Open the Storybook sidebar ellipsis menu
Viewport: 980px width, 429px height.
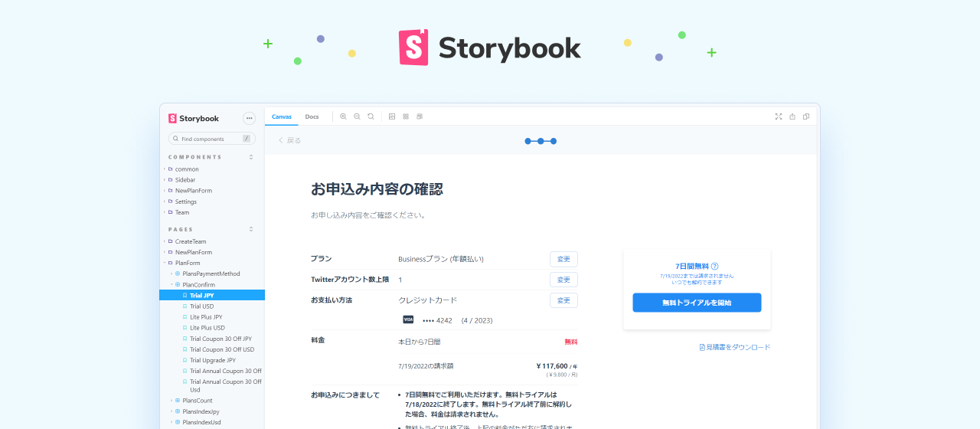coord(249,118)
